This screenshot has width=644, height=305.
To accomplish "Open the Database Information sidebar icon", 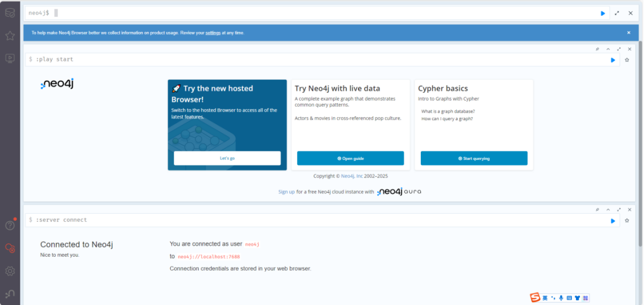I will [10, 13].
